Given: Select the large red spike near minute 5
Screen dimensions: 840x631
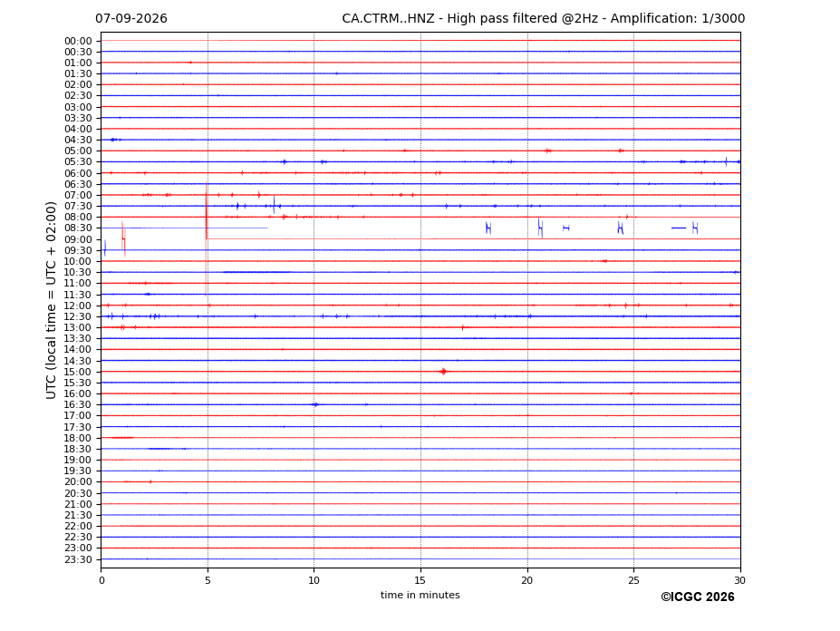Looking at the screenshot, I should (x=207, y=212).
